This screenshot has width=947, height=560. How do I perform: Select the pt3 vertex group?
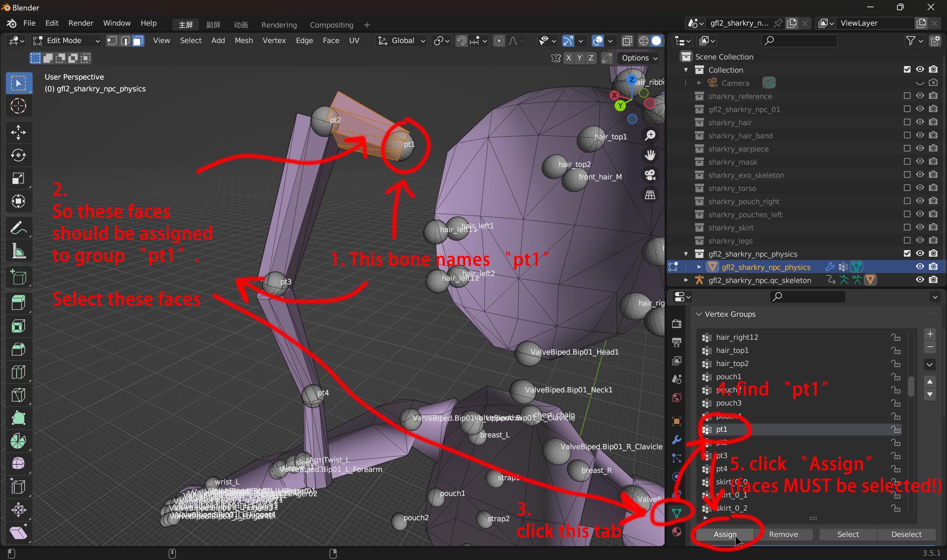tap(721, 455)
